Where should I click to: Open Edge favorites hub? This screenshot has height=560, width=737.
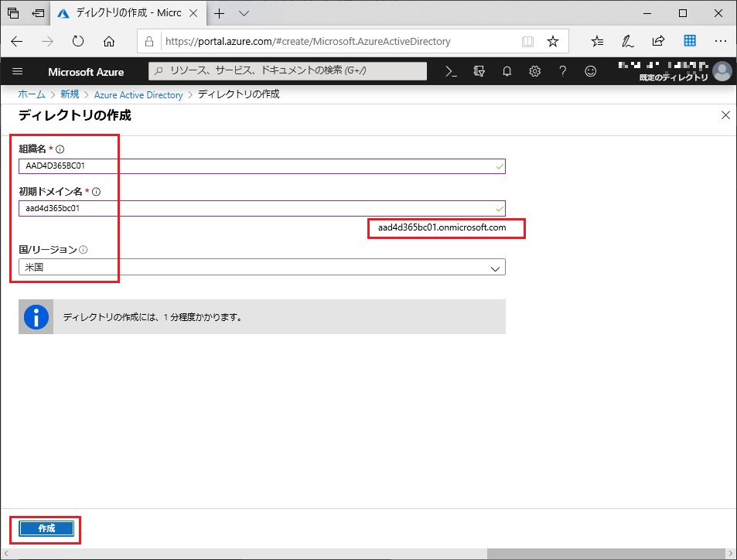(x=597, y=41)
